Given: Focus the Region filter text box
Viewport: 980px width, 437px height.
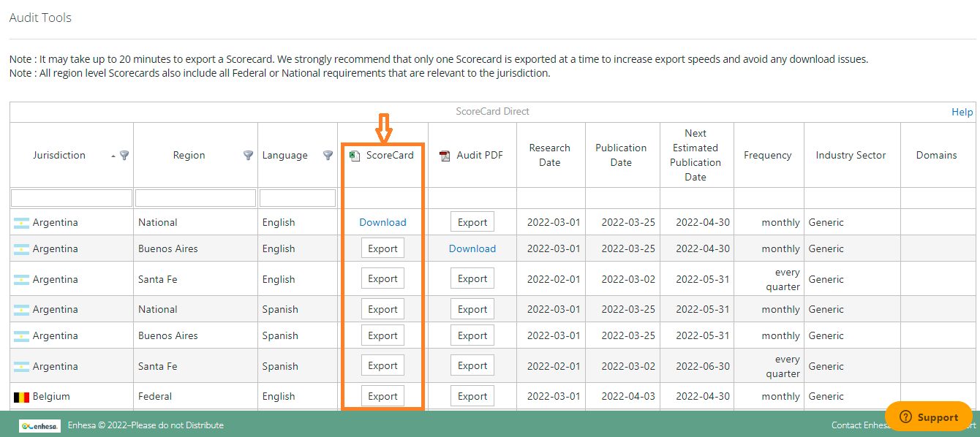Looking at the screenshot, I should (195, 198).
